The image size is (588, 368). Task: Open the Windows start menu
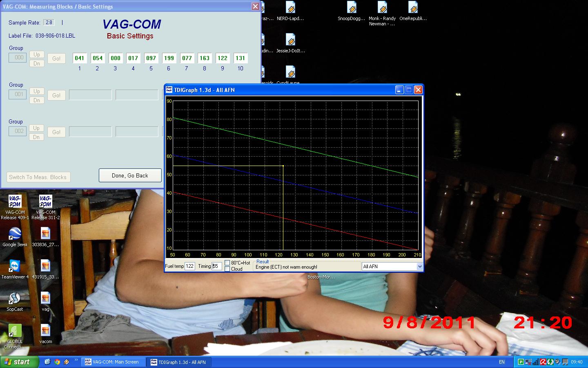(20, 362)
